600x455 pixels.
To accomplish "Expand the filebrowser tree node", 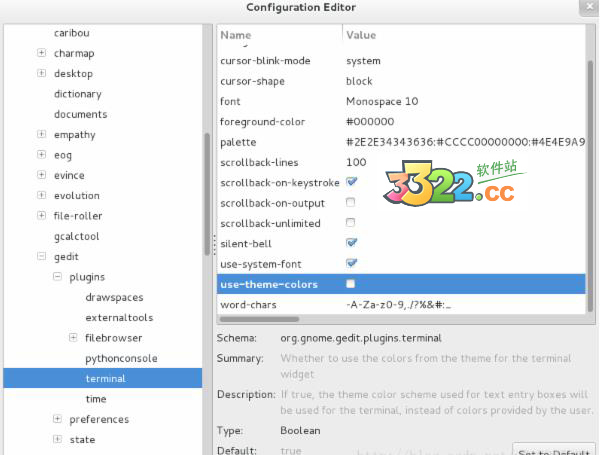I will click(x=73, y=338).
